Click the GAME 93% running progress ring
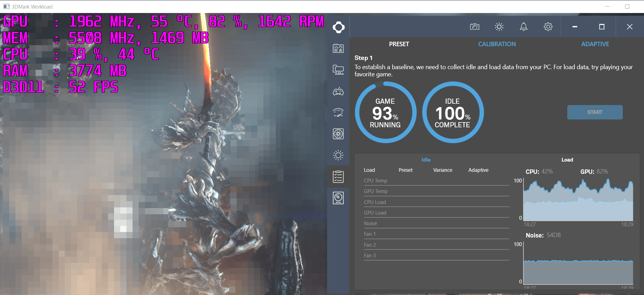Viewport: 644px width, 295px height. 385,113
